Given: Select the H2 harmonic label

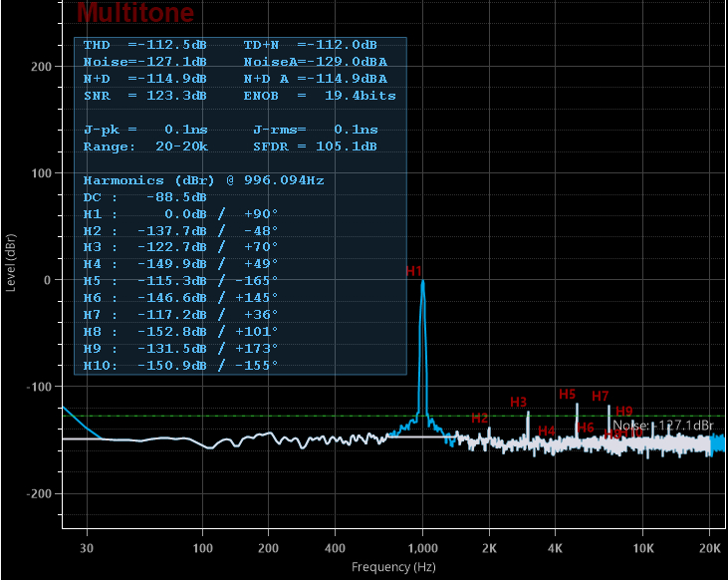Looking at the screenshot, I should click(480, 418).
